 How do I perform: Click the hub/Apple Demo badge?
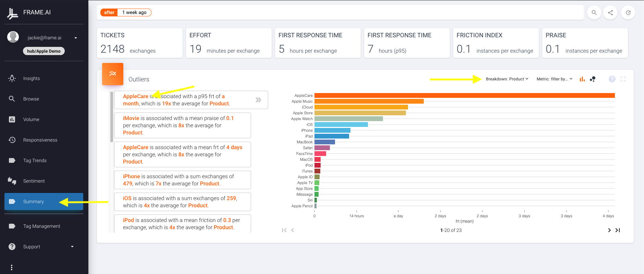[x=44, y=51]
